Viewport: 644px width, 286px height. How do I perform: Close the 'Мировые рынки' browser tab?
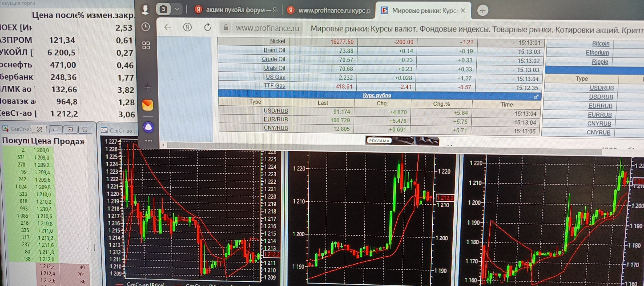click(x=463, y=10)
